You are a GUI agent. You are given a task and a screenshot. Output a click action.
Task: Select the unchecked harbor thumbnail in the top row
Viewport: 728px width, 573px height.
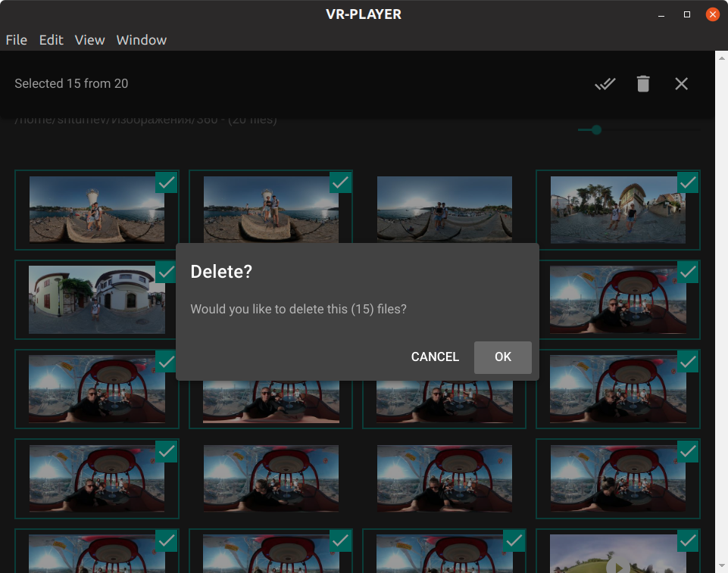point(444,210)
